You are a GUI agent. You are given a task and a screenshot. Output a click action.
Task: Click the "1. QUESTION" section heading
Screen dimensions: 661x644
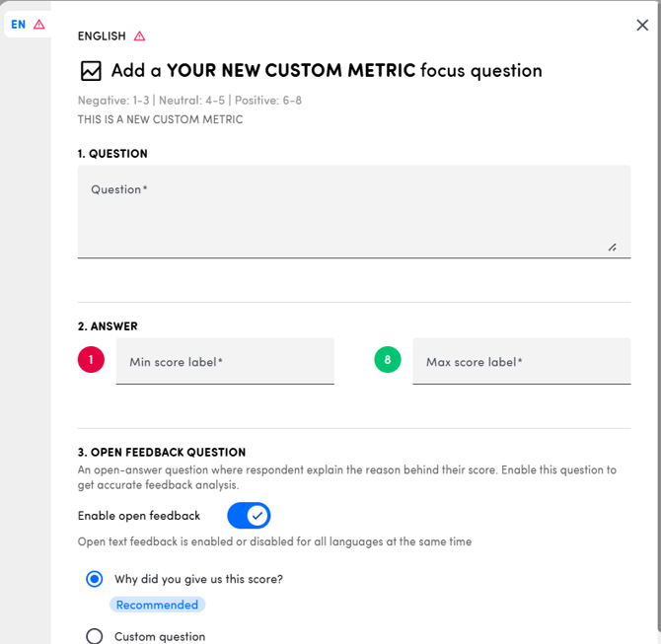click(x=112, y=154)
